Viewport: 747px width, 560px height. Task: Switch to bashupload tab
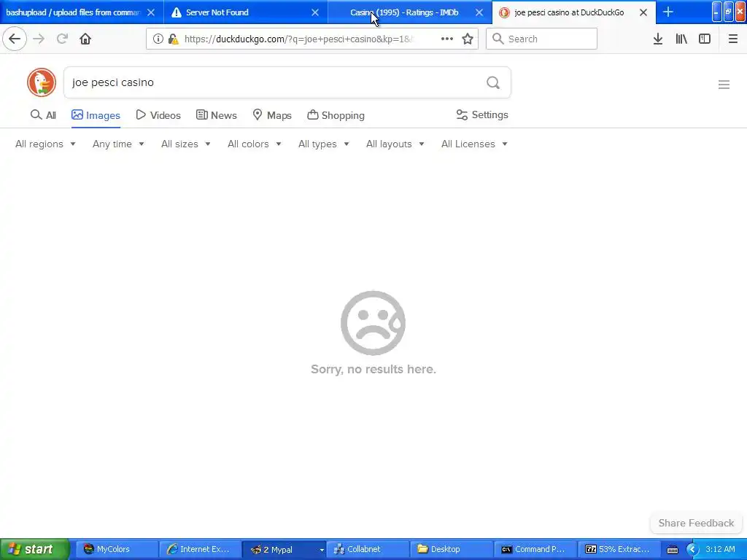tap(74, 12)
